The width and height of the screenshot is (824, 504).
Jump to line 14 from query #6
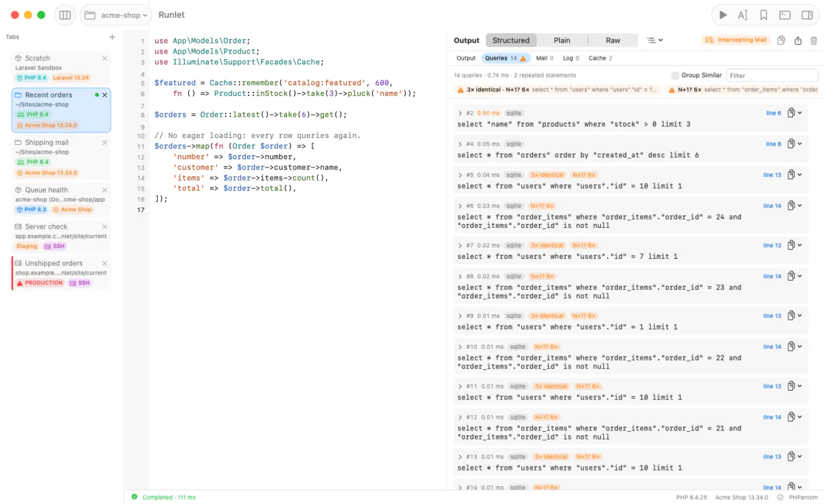pos(772,206)
